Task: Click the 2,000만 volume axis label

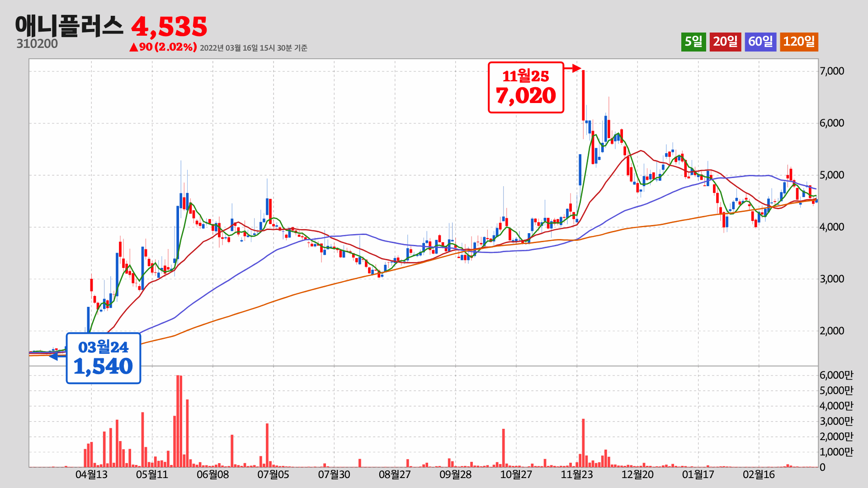Action: [836, 436]
